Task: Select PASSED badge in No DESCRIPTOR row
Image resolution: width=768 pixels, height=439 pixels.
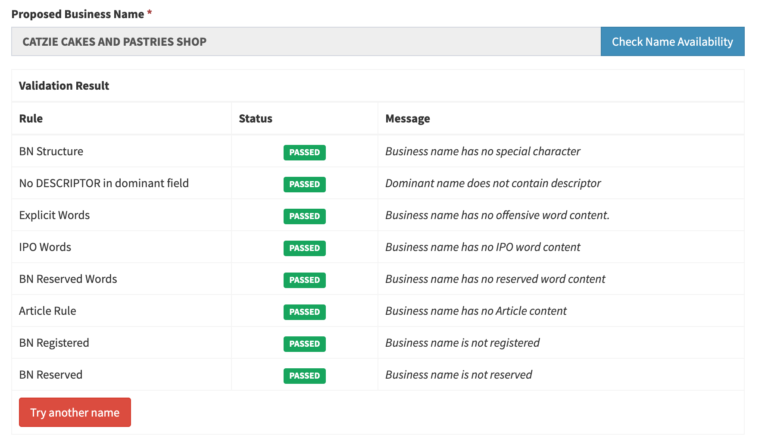Action: (304, 184)
